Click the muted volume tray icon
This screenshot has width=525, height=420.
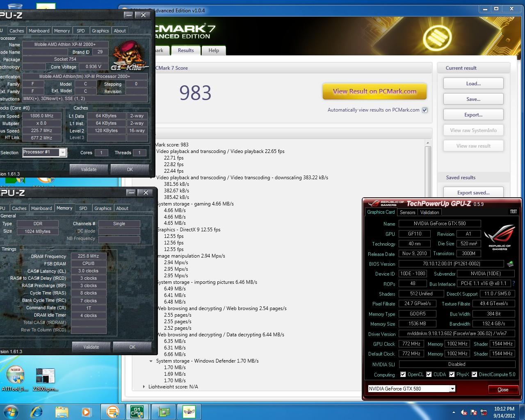pyautogui.click(x=464, y=412)
